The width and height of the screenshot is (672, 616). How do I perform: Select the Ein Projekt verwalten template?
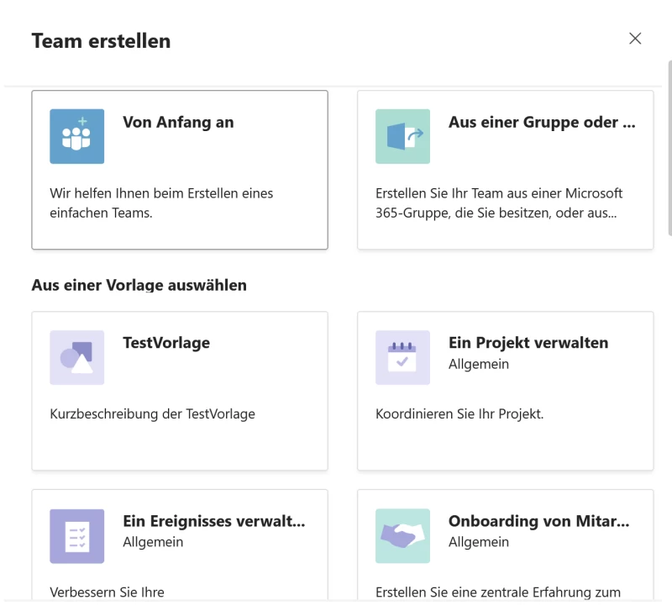pos(505,390)
